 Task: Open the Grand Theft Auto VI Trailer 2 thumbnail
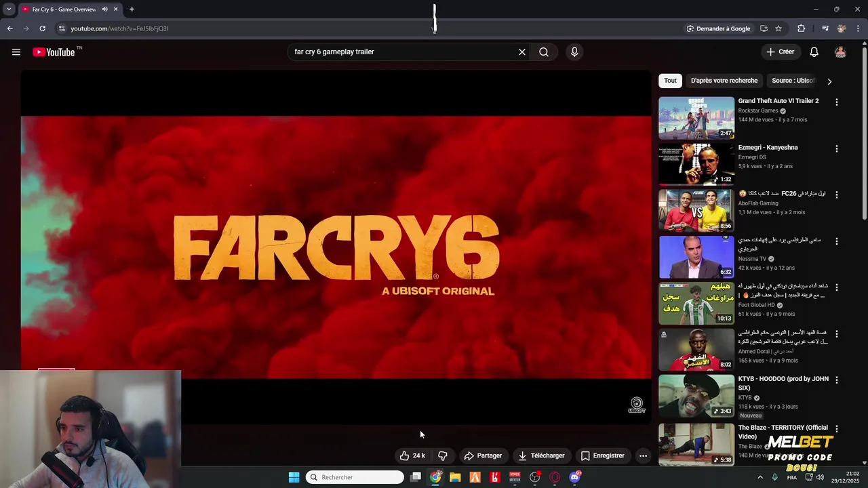coord(696,118)
